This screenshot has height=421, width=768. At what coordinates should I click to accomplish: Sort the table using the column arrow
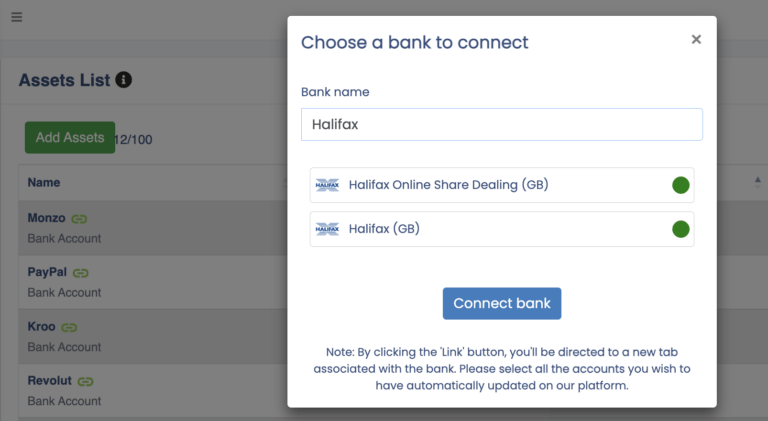click(x=758, y=181)
